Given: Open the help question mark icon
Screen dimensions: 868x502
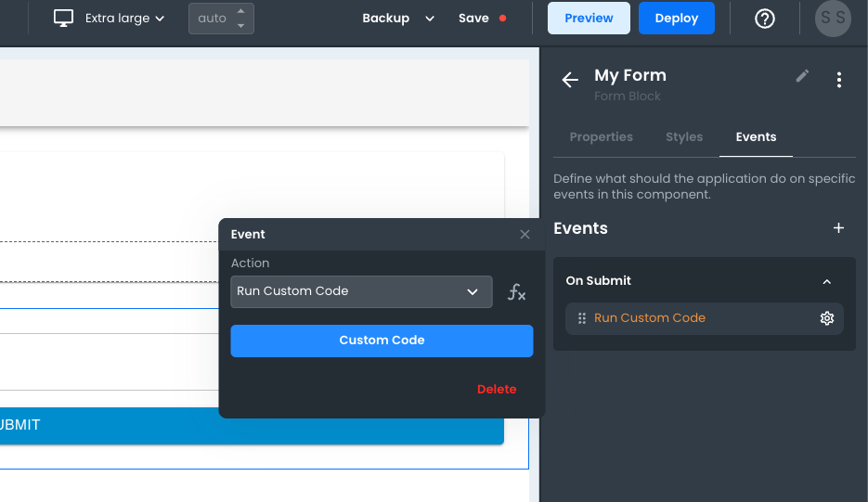Looking at the screenshot, I should (764, 19).
